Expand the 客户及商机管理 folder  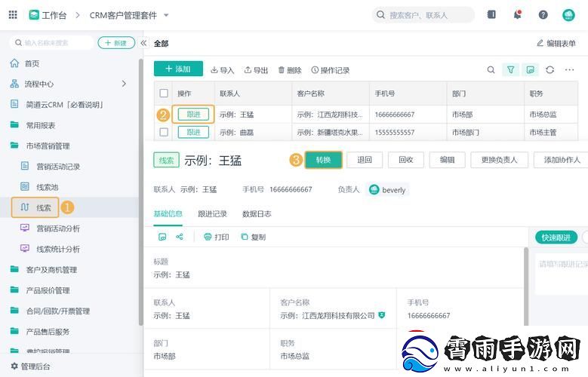(51, 269)
